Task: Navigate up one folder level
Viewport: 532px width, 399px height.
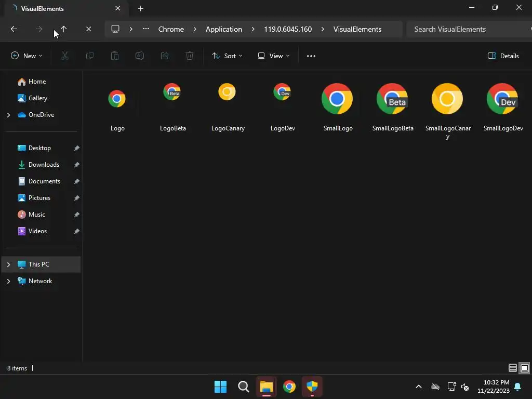Action: pyautogui.click(x=64, y=29)
